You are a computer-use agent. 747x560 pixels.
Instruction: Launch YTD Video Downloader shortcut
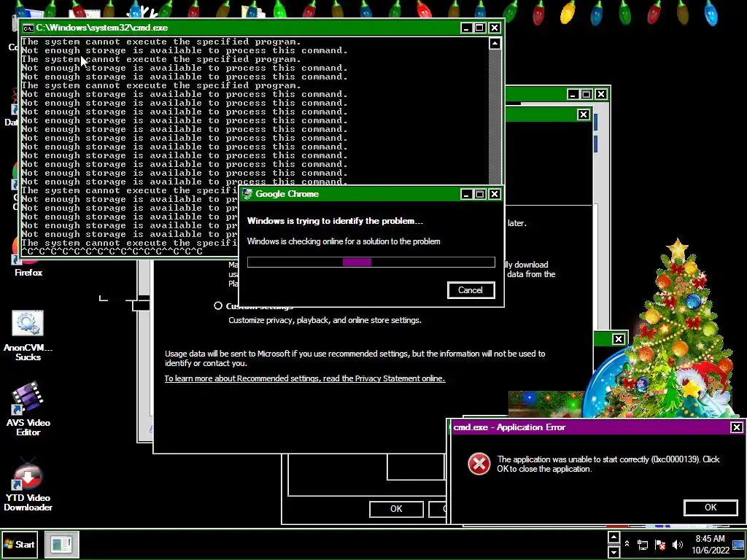[x=28, y=484]
